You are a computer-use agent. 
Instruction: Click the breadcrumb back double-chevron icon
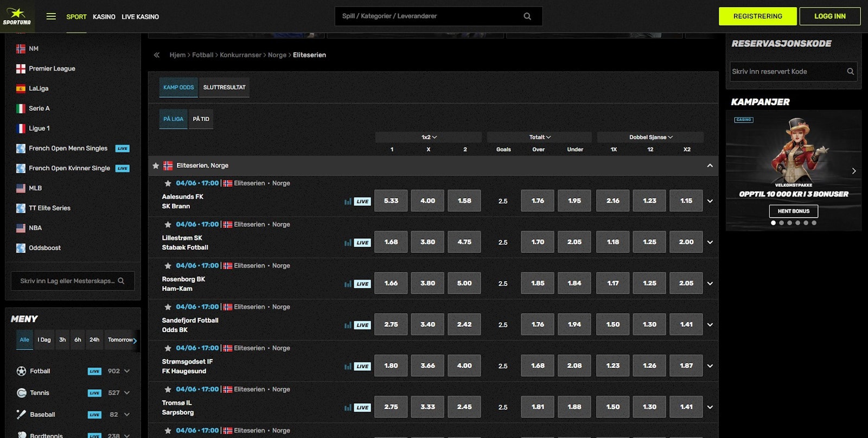157,55
